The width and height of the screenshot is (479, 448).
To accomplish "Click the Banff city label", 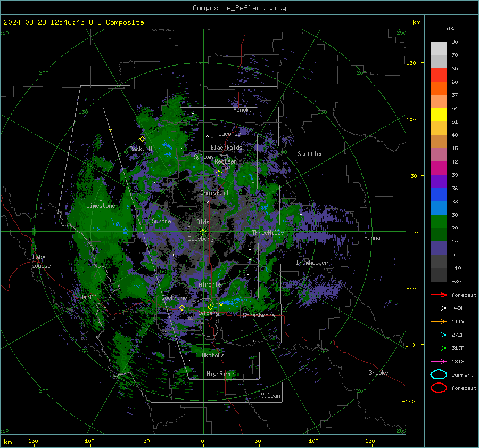I will [x=88, y=297].
